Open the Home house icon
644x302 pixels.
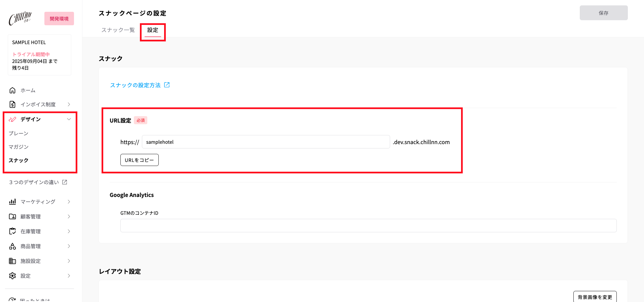pyautogui.click(x=12, y=90)
